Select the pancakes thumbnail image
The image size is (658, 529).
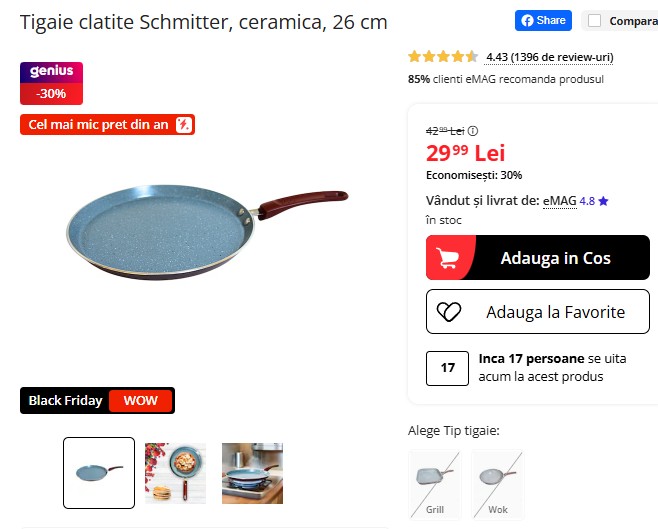click(x=175, y=473)
